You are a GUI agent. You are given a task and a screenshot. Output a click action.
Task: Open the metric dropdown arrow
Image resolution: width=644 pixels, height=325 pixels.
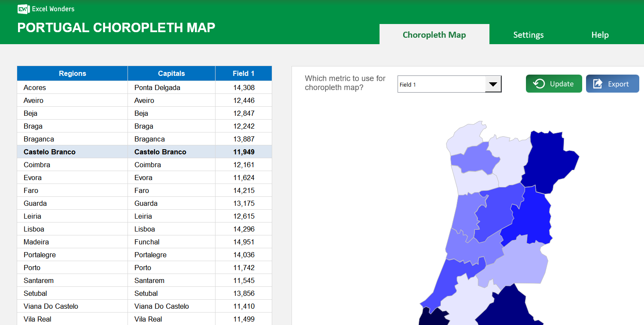tap(493, 84)
